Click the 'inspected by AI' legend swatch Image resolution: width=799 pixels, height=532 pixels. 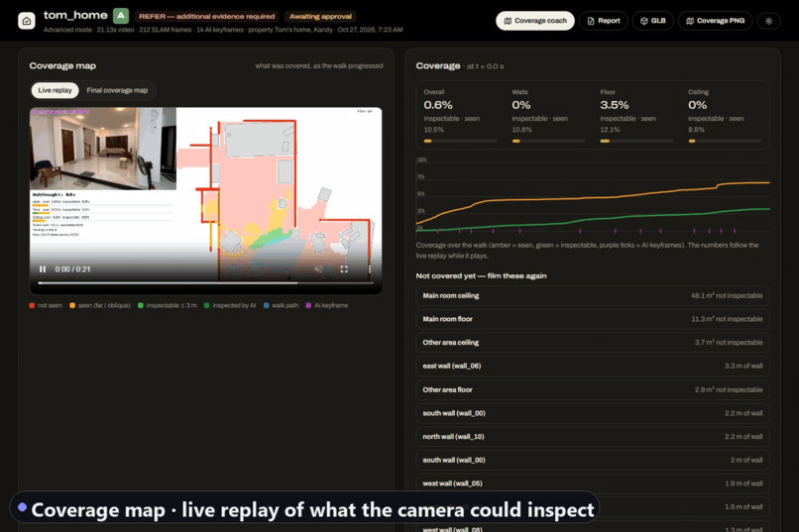click(x=207, y=305)
